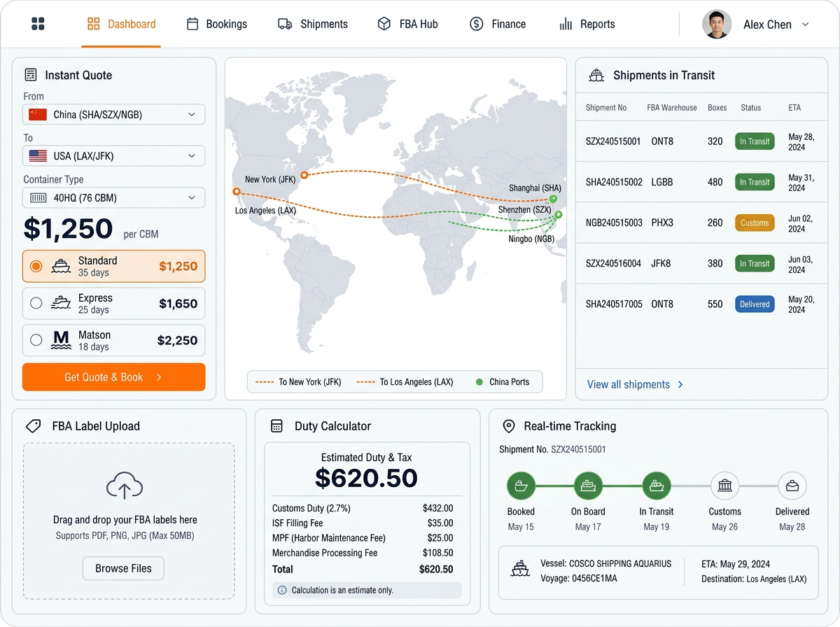This screenshot has height=627, width=840.
Task: Click shipment number SHA240515002
Action: pos(614,182)
